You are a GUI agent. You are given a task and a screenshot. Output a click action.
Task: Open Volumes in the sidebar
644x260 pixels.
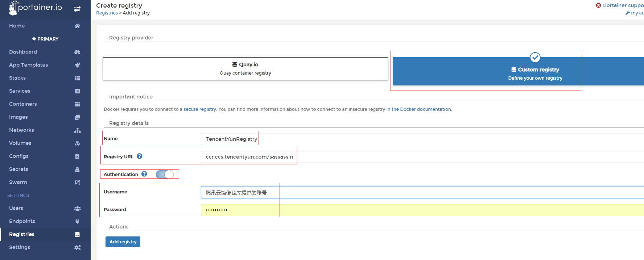(x=20, y=143)
